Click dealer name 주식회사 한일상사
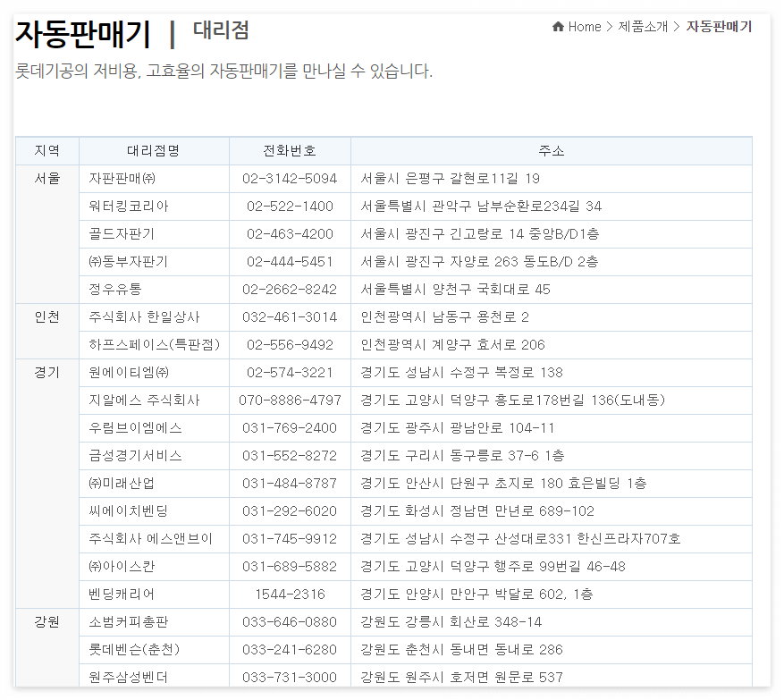 (x=144, y=317)
